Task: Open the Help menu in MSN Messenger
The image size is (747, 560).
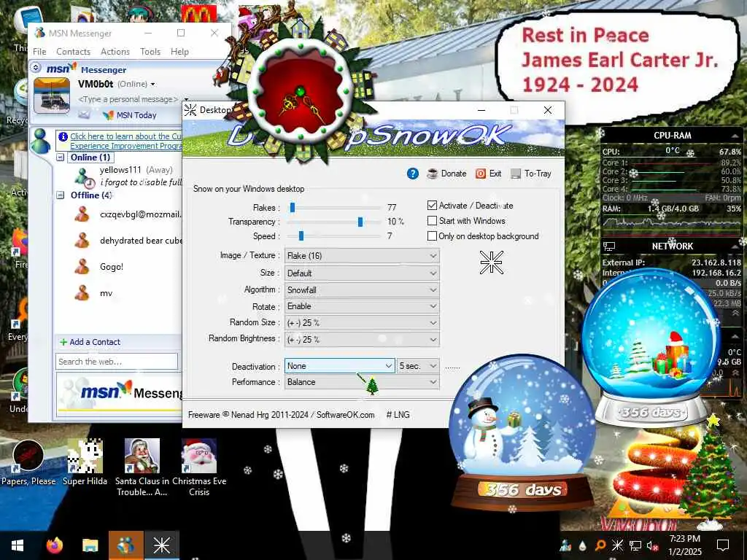Action: (179, 52)
